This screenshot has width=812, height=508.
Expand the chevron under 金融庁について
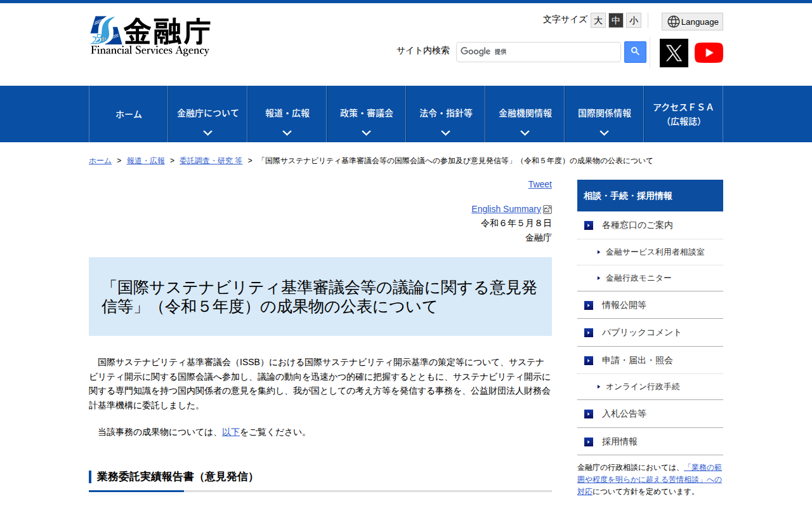[x=207, y=133]
